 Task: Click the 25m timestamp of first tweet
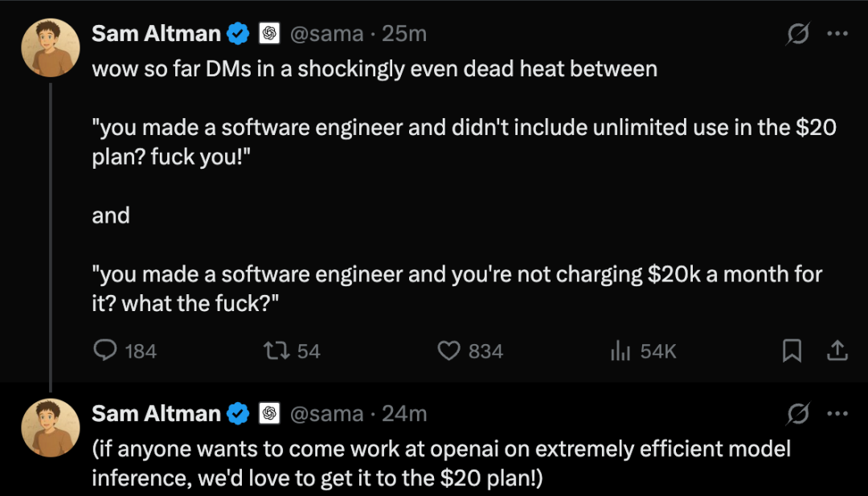tap(404, 34)
